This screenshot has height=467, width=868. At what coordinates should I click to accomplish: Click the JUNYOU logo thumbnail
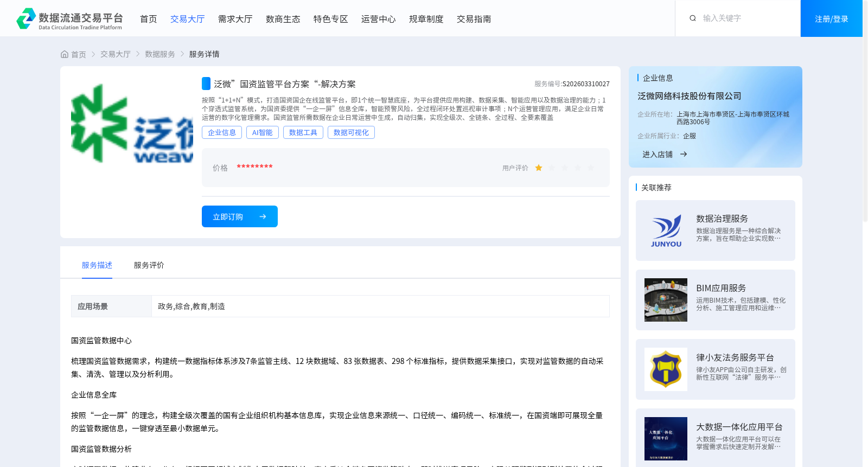coord(666,231)
